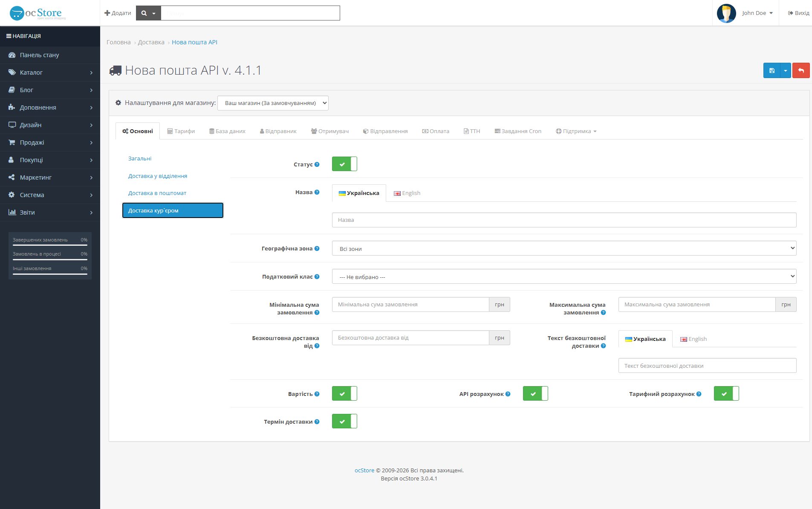Click help icon beside Податковий клас
This screenshot has width=812, height=509.
click(317, 276)
